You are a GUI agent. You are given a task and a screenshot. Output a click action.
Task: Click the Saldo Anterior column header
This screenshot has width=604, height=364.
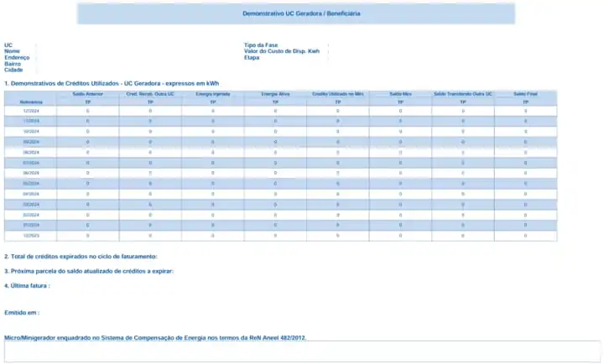[87, 94]
